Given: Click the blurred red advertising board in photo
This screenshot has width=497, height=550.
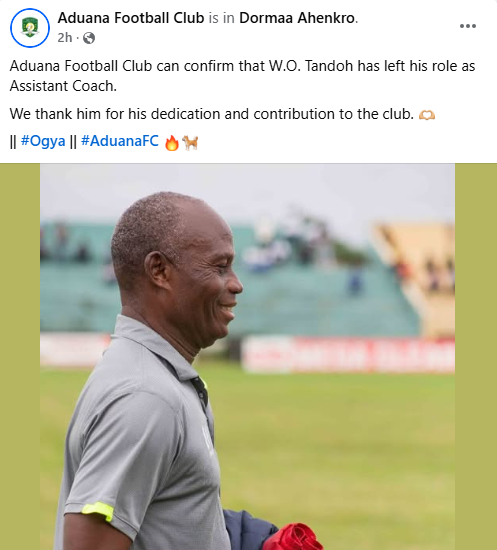Looking at the screenshot, I should pyautogui.click(x=348, y=354).
